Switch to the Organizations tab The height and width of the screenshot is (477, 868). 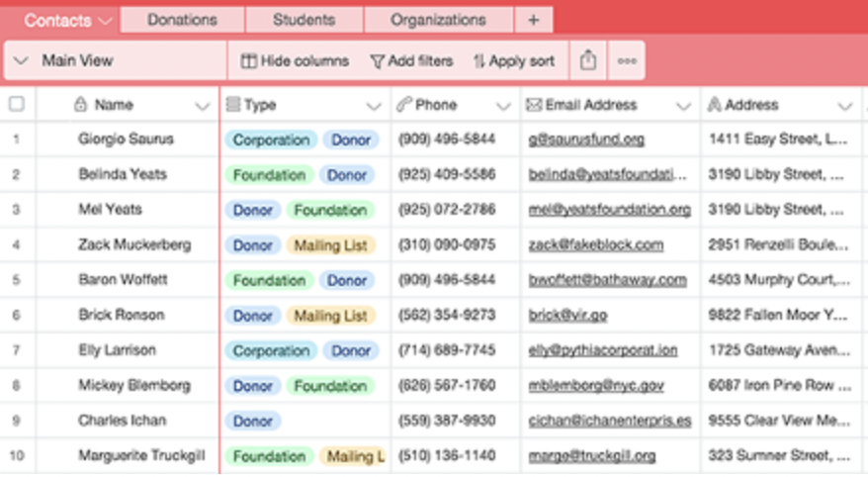point(438,20)
